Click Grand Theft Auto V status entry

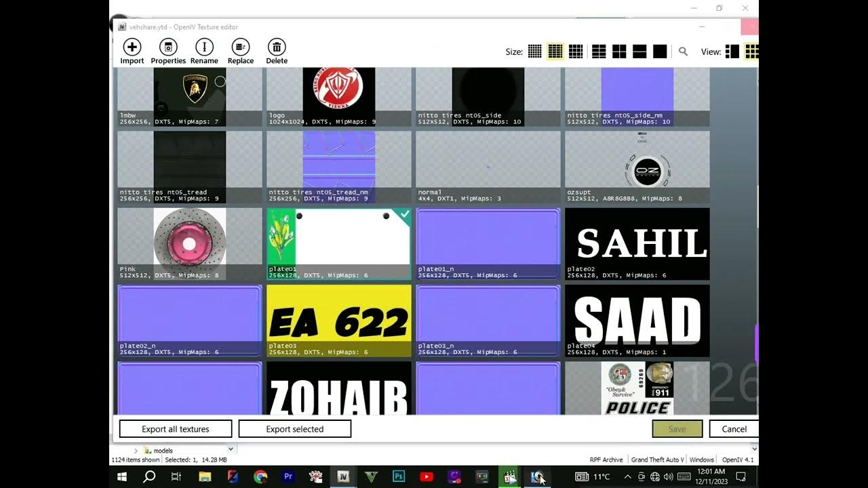[x=658, y=460]
